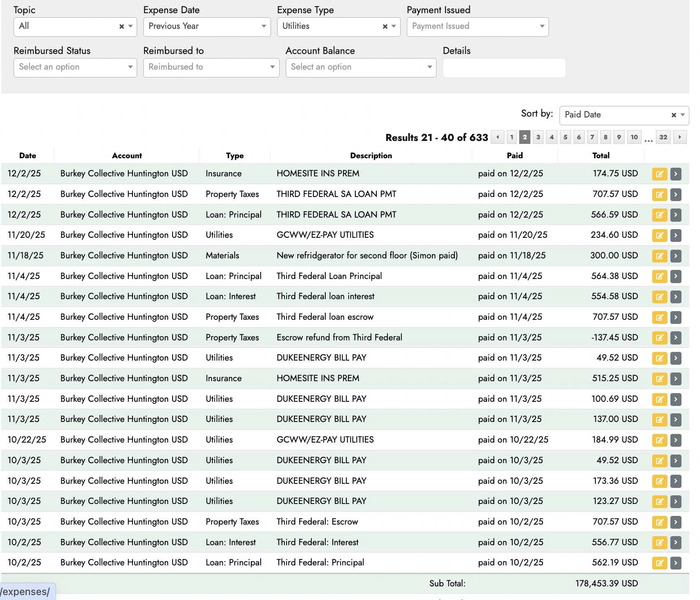The image size is (700, 600).
Task: Edit the New refrigerator Materials expense
Action: pyautogui.click(x=659, y=256)
